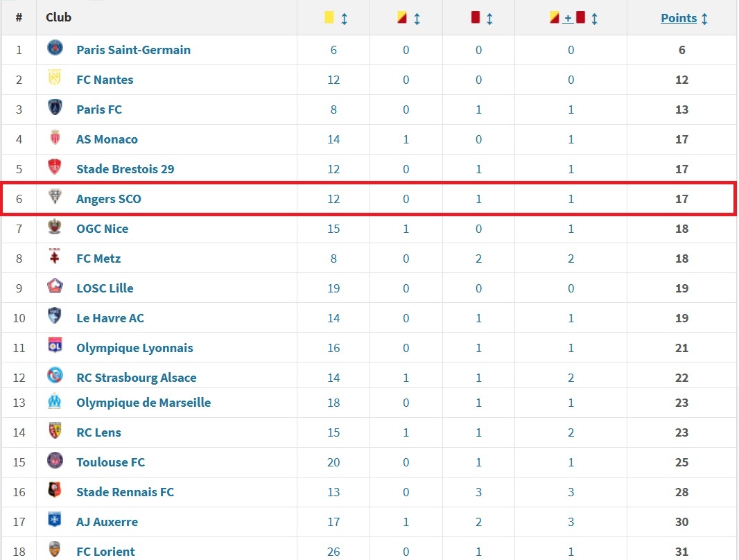Click the LOSC Lille club crest

click(55, 287)
